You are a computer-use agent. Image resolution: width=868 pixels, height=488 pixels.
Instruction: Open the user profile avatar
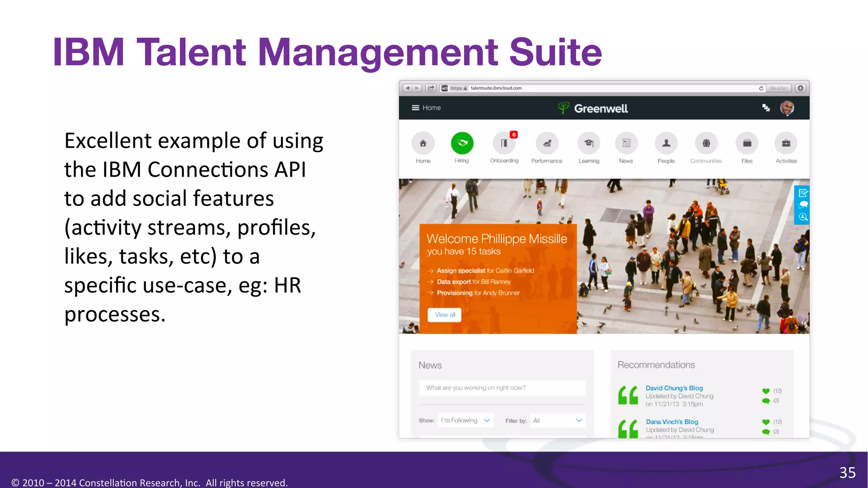pyautogui.click(x=787, y=108)
